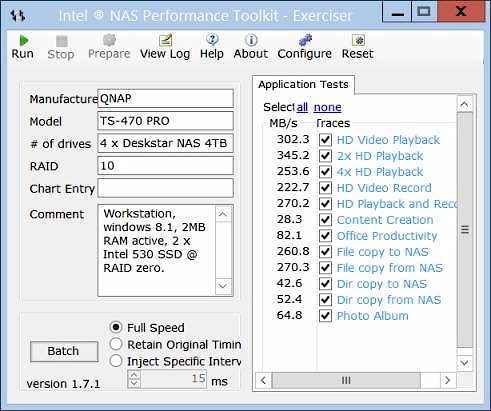Uncheck File copy to NAS checkbox
The image size is (491, 411).
click(325, 252)
